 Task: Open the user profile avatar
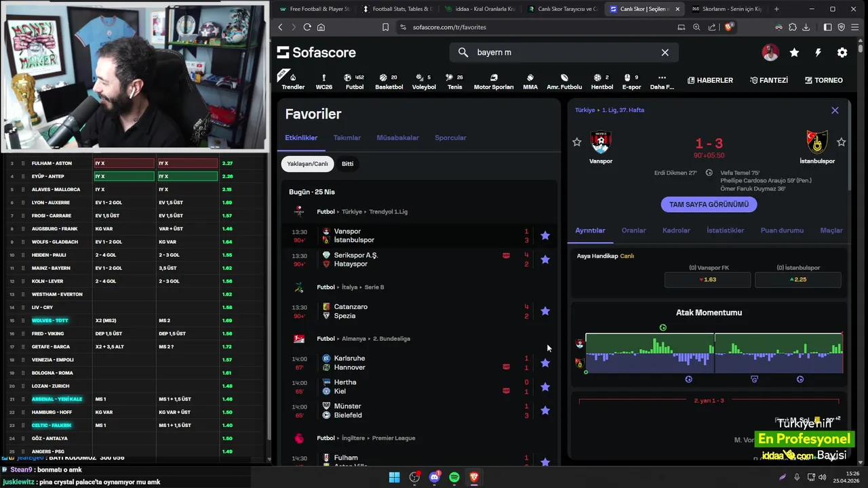770,52
